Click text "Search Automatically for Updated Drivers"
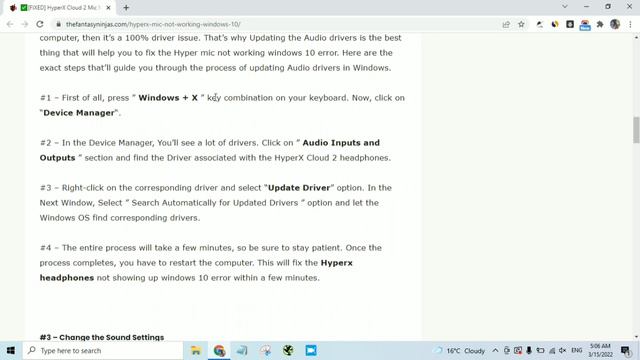The height and width of the screenshot is (360, 640). [x=215, y=203]
